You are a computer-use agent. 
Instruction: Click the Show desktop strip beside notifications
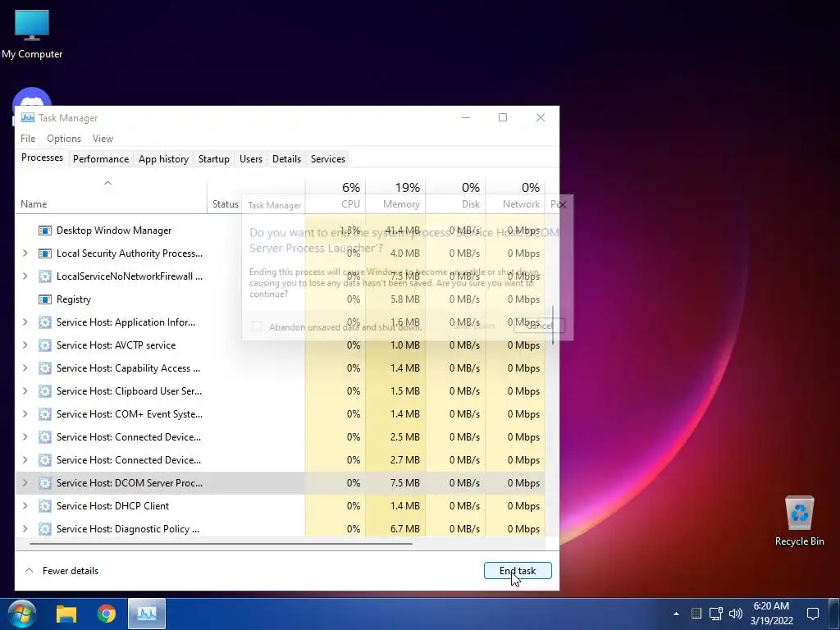coord(833,614)
